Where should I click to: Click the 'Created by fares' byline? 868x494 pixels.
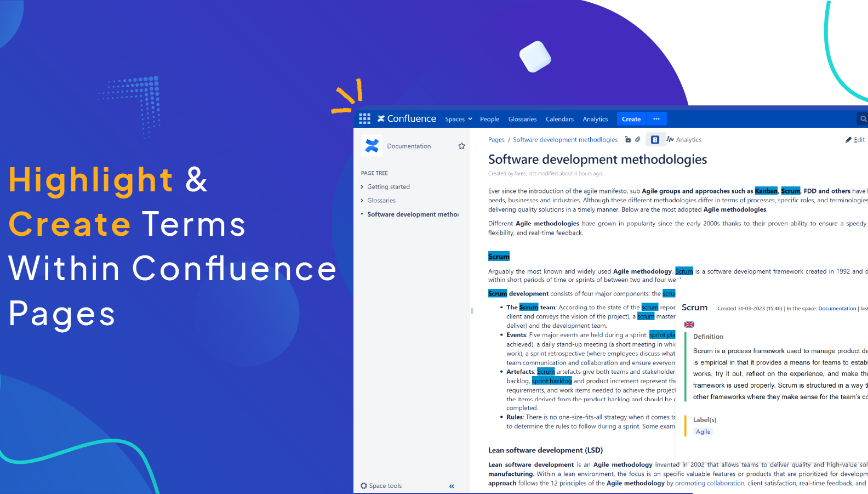tap(545, 174)
